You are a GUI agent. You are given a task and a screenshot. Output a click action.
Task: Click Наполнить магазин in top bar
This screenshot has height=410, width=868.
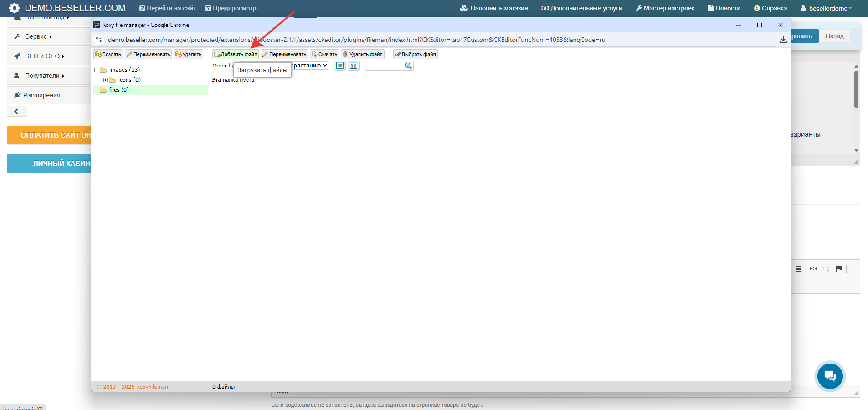click(494, 8)
